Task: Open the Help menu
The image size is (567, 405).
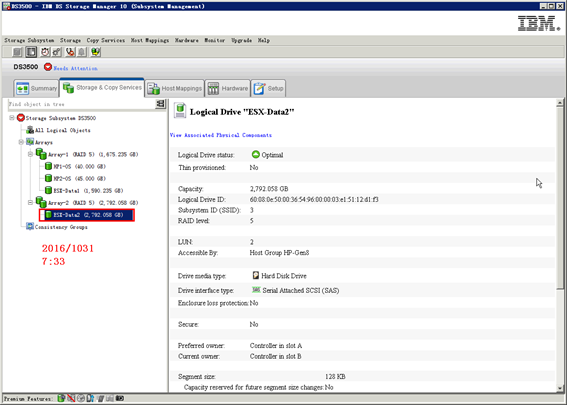Action: tap(264, 40)
